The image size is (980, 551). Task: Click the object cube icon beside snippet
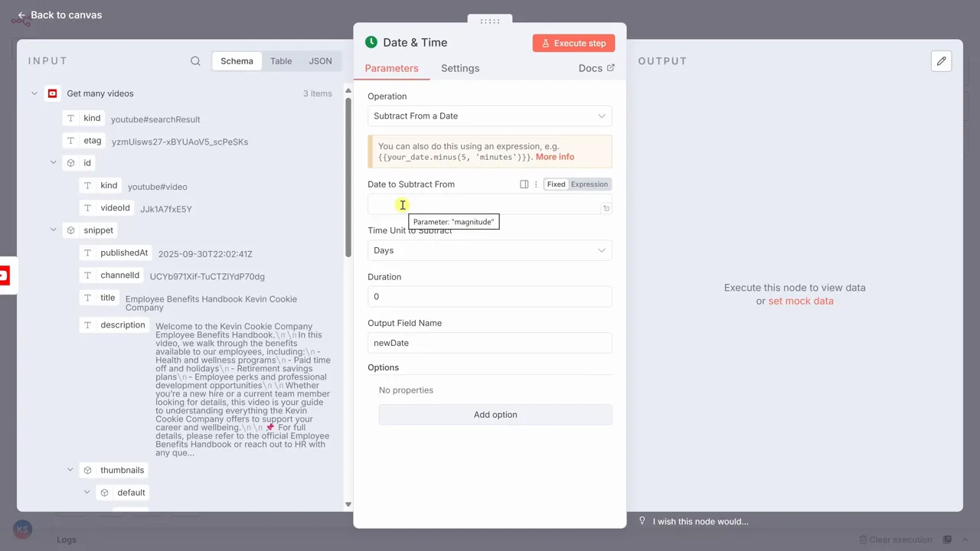click(x=70, y=230)
